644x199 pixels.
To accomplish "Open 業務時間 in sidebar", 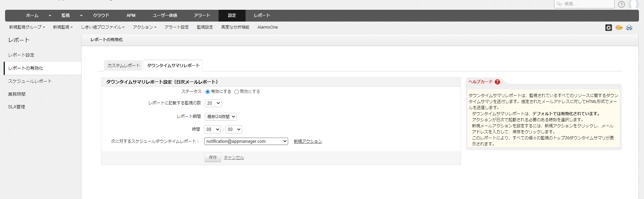I will pyautogui.click(x=17, y=94).
